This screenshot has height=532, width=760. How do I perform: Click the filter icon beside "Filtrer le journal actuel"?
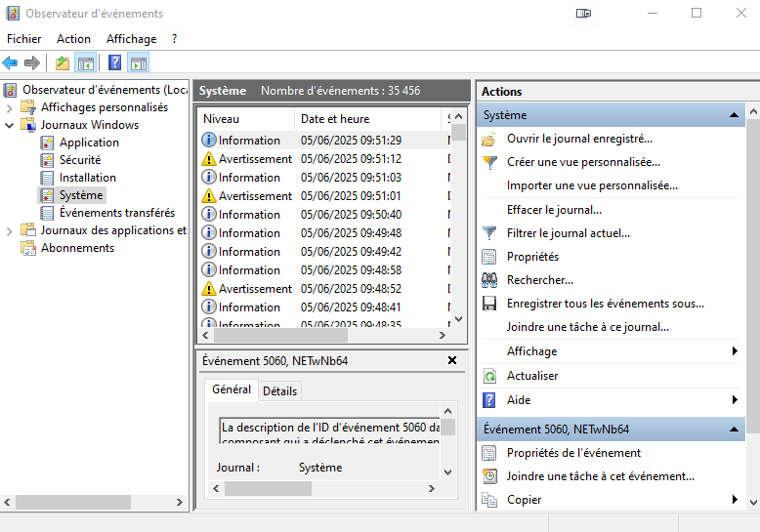pyautogui.click(x=489, y=233)
